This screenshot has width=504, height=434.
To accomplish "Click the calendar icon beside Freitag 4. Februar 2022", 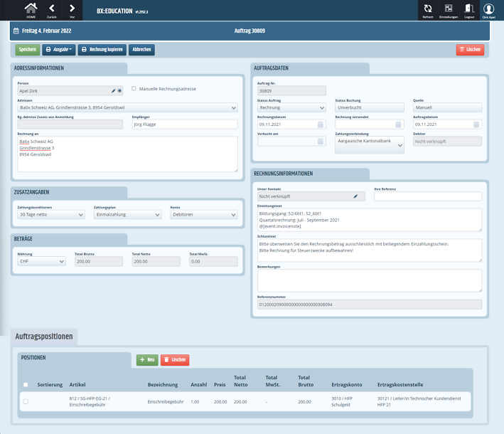I will point(16,31).
